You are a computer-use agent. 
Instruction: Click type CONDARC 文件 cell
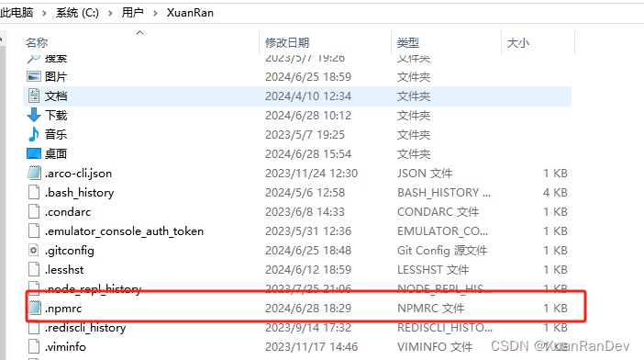pyautogui.click(x=439, y=211)
